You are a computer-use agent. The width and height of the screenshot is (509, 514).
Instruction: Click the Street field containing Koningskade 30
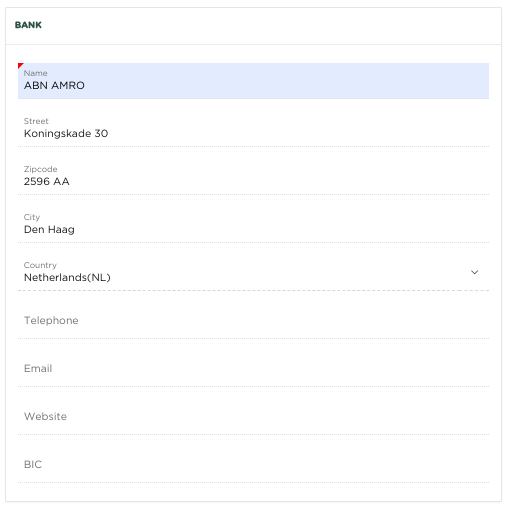253,129
